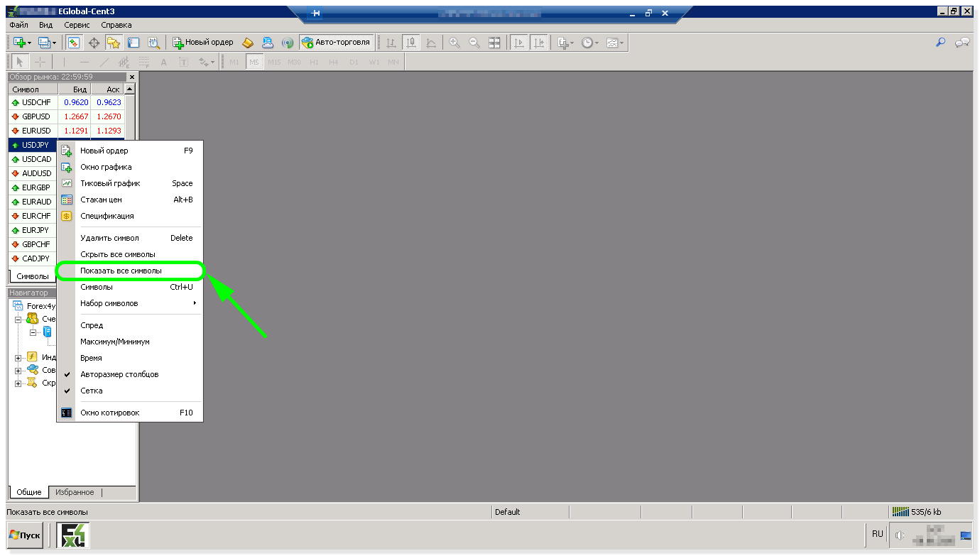Open the search magnifier in the top-right
980x556 pixels.
coord(941,43)
